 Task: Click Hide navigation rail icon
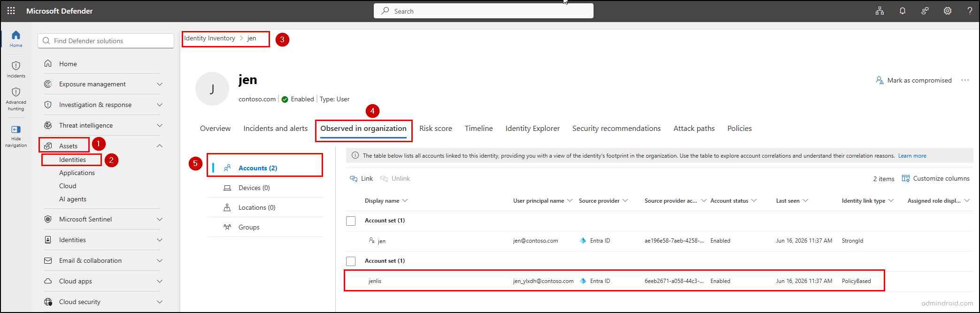tap(16, 130)
